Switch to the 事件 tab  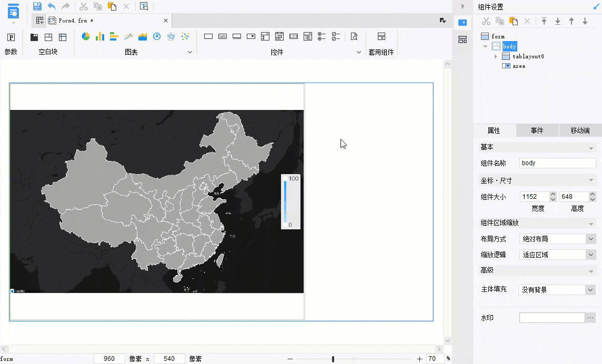click(x=537, y=130)
